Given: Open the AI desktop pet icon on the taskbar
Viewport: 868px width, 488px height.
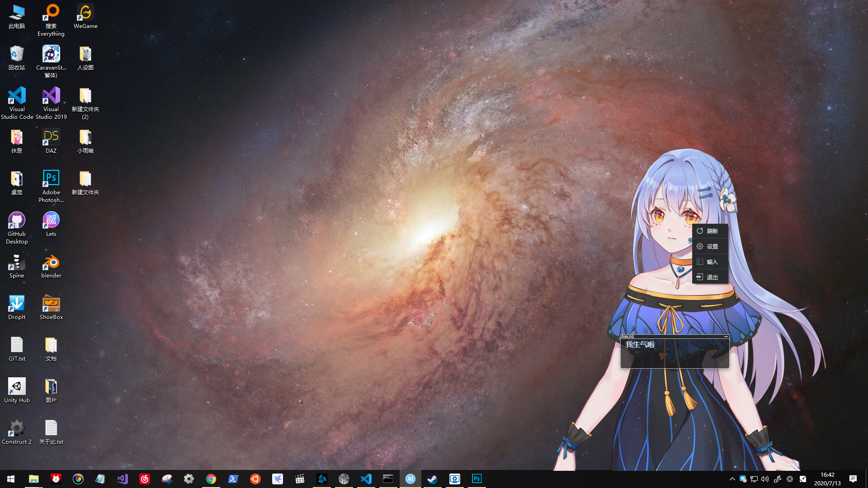Looking at the screenshot, I should 410,479.
